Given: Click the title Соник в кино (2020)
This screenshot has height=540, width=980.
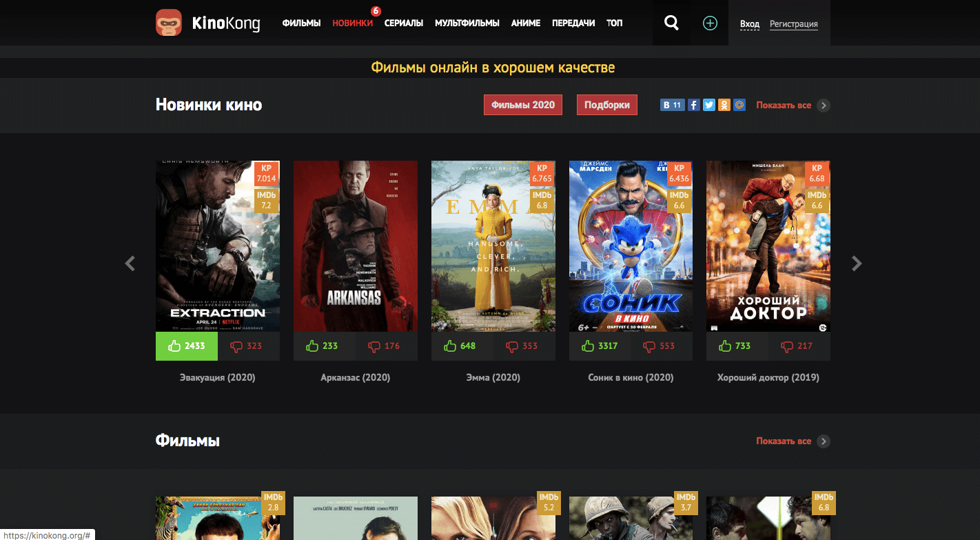Looking at the screenshot, I should tap(631, 378).
